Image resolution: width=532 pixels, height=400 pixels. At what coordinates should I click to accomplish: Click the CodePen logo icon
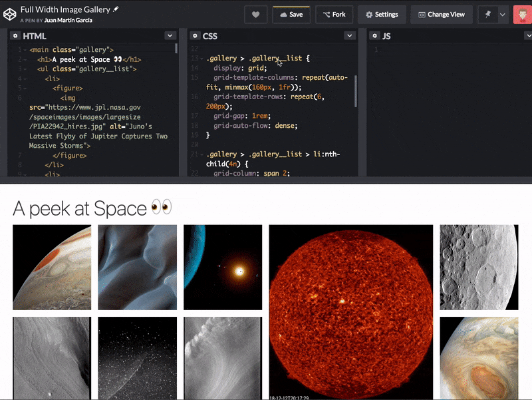pyautogui.click(x=9, y=14)
